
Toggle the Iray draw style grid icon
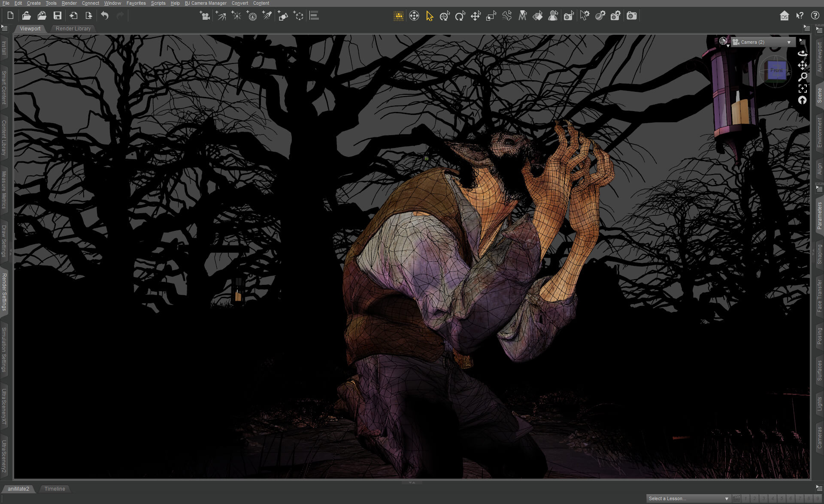coord(398,16)
